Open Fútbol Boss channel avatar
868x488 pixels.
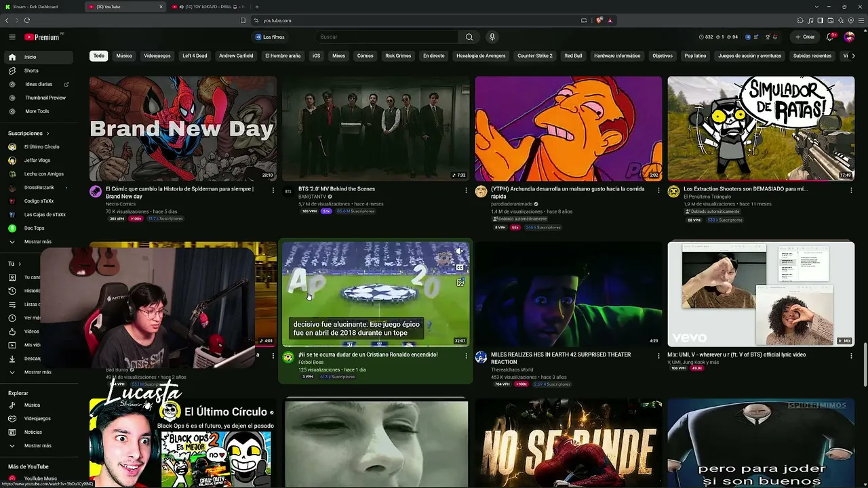click(x=288, y=357)
